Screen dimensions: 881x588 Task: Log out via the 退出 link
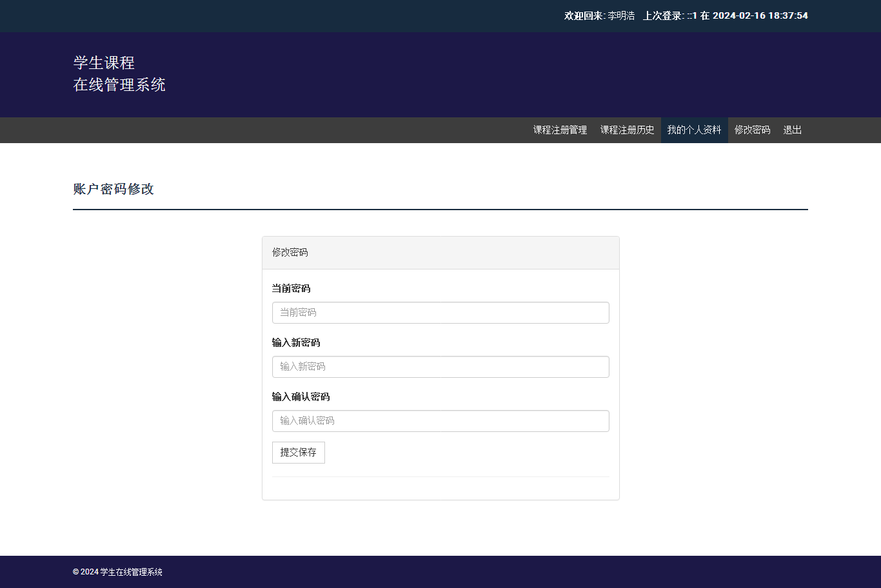click(x=792, y=130)
